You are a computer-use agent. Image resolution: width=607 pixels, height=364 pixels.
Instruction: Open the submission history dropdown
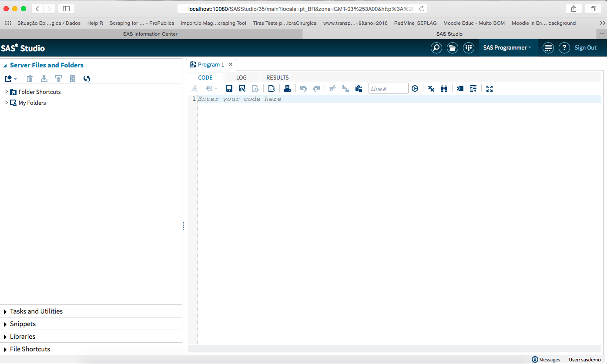click(x=211, y=89)
